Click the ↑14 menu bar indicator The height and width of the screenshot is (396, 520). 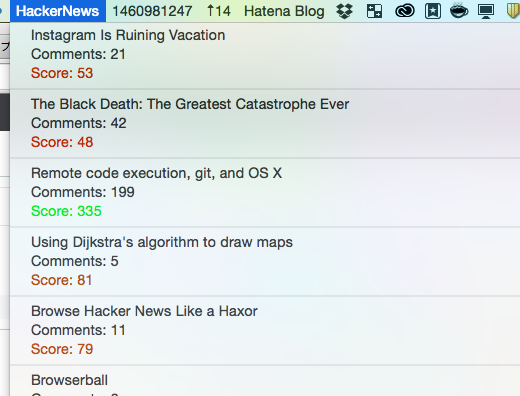218,11
